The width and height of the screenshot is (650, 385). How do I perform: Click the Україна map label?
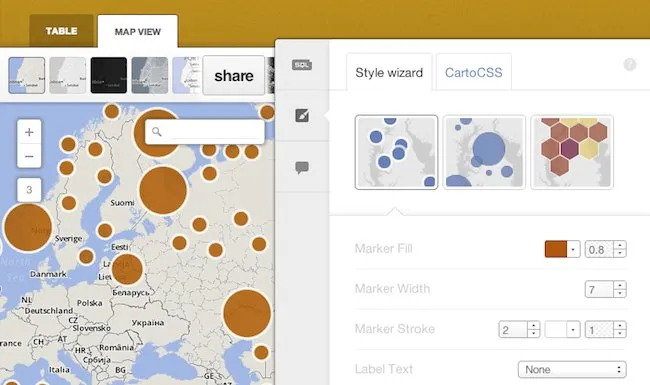(148, 322)
